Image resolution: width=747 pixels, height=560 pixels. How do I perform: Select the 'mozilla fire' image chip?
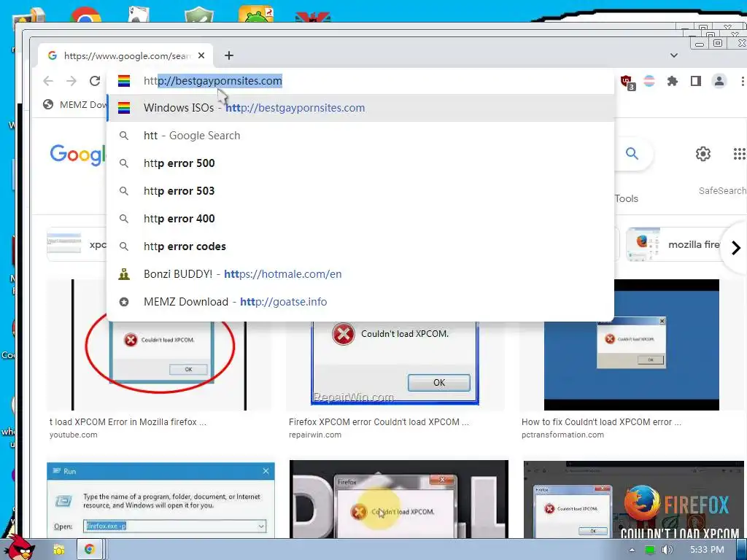coord(673,244)
